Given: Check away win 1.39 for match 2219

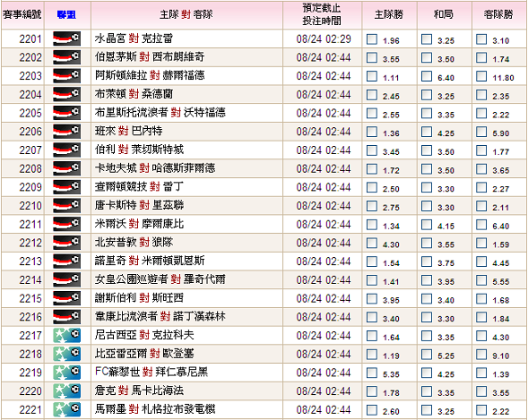Looking at the screenshot, I should pyautogui.click(x=481, y=373).
